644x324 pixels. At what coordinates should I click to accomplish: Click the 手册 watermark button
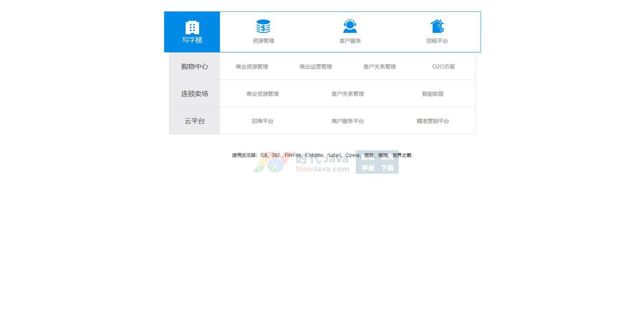point(368,168)
